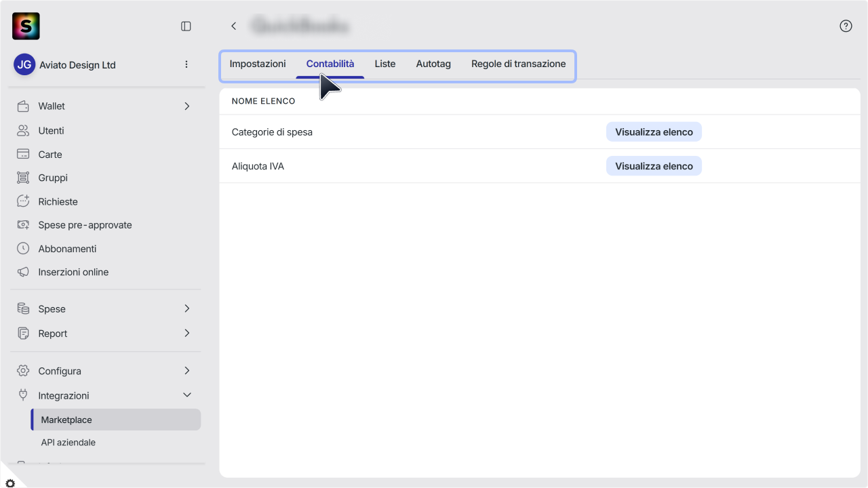Go back with the left arrow icon

pos(233,26)
